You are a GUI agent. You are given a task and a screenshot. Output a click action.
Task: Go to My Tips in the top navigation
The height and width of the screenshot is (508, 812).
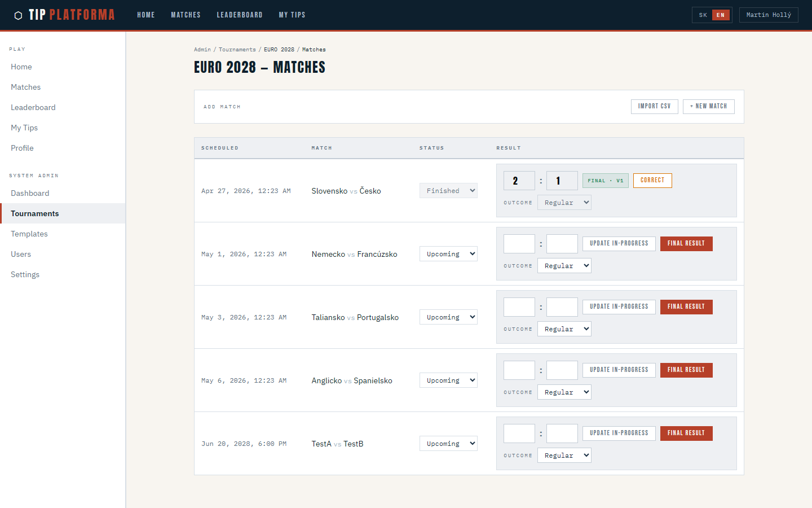[x=292, y=15]
